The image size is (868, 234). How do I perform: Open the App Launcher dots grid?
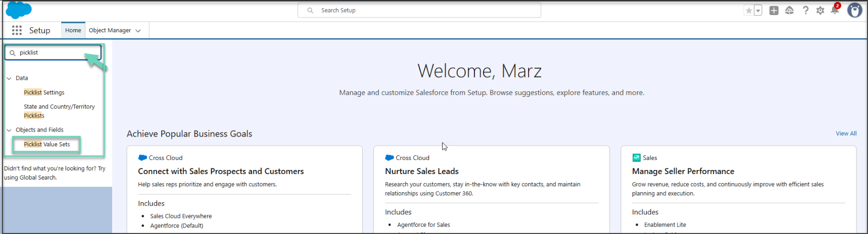tap(17, 30)
